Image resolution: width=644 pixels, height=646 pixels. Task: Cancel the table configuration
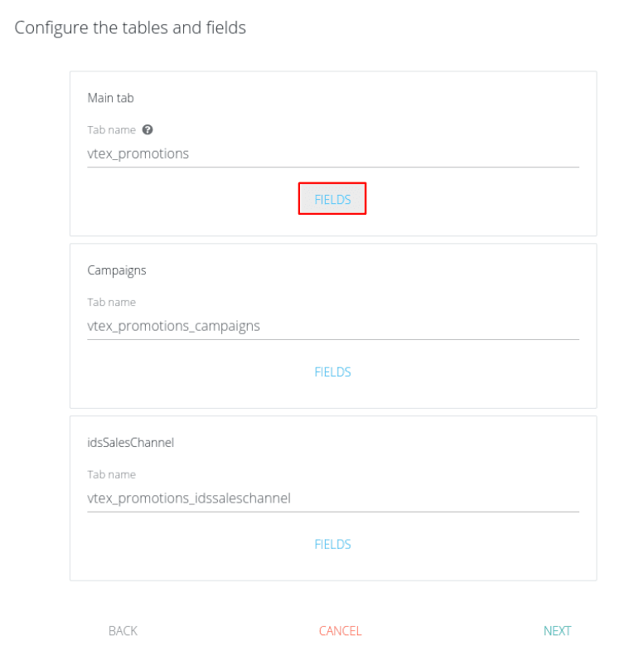[340, 631]
